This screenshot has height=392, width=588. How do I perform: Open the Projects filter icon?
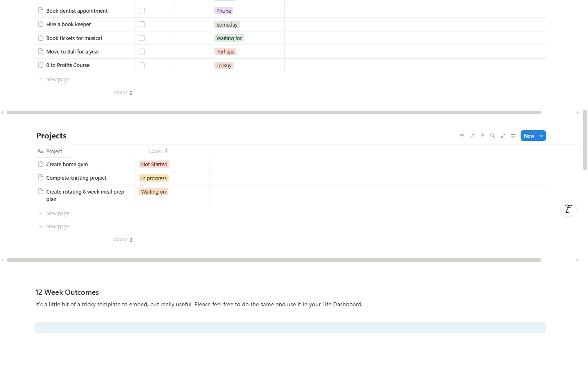click(x=461, y=136)
